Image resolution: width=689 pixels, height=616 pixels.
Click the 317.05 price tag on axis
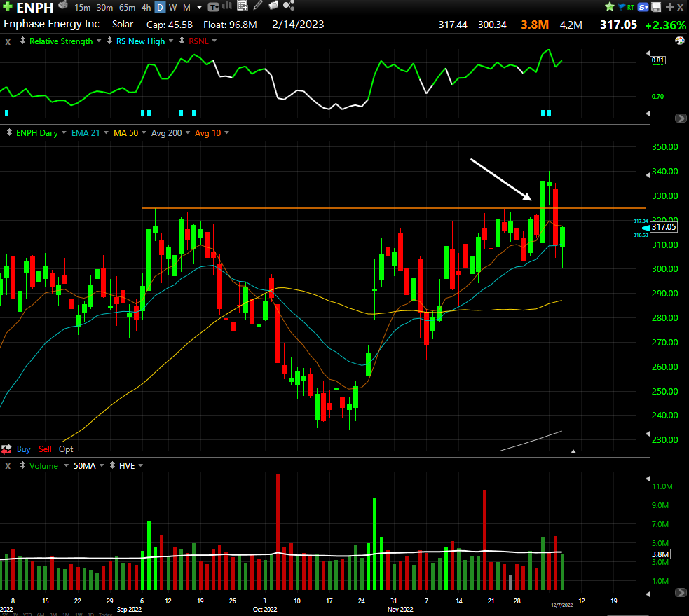pyautogui.click(x=664, y=227)
